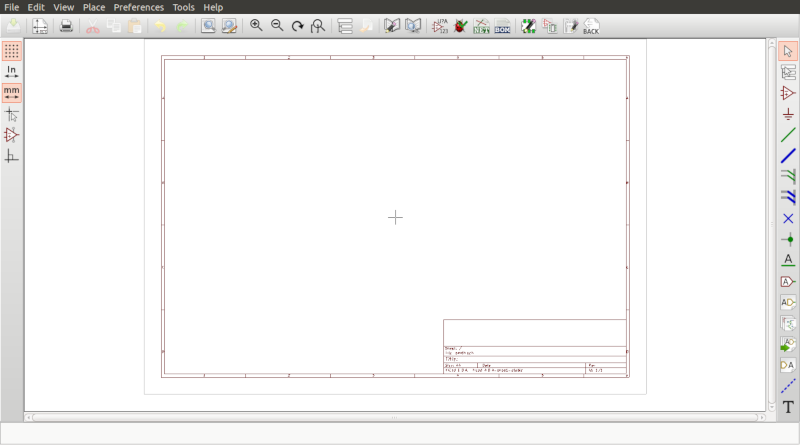
Task: Open the Find dialog
Action: 208,26
